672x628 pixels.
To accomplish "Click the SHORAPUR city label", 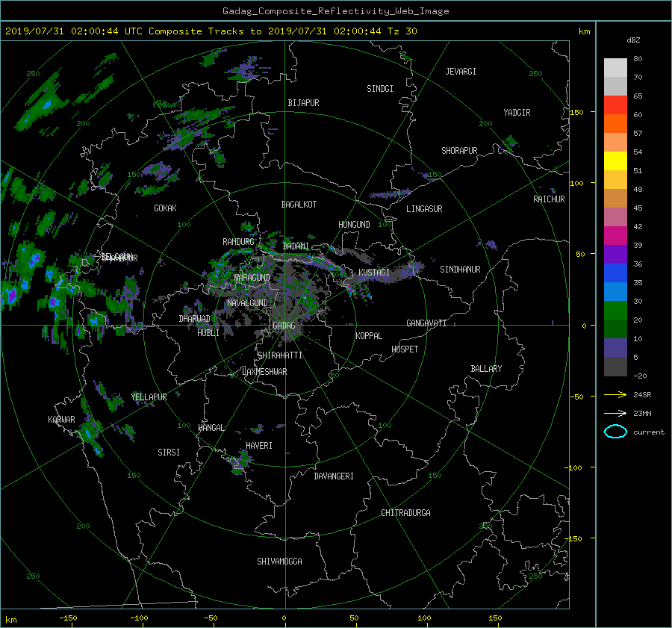I will tap(459, 151).
